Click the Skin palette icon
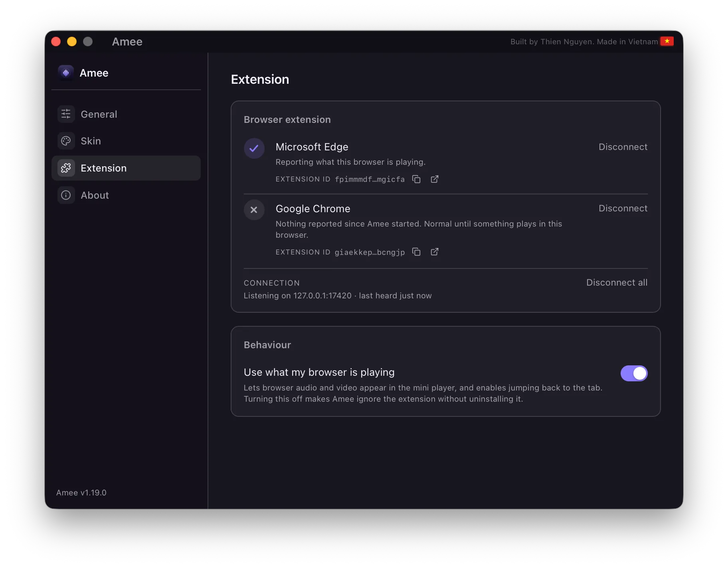Screen dimensions: 728x568 (66, 141)
